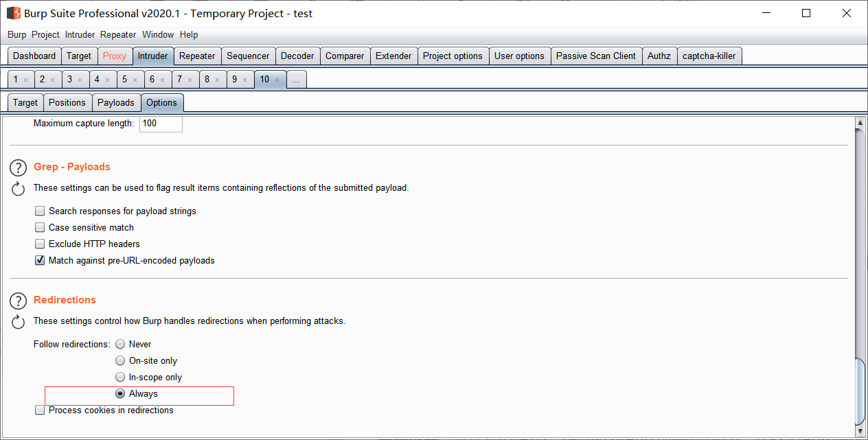Open the Burp menu
This screenshot has height=440, width=868.
[17, 34]
